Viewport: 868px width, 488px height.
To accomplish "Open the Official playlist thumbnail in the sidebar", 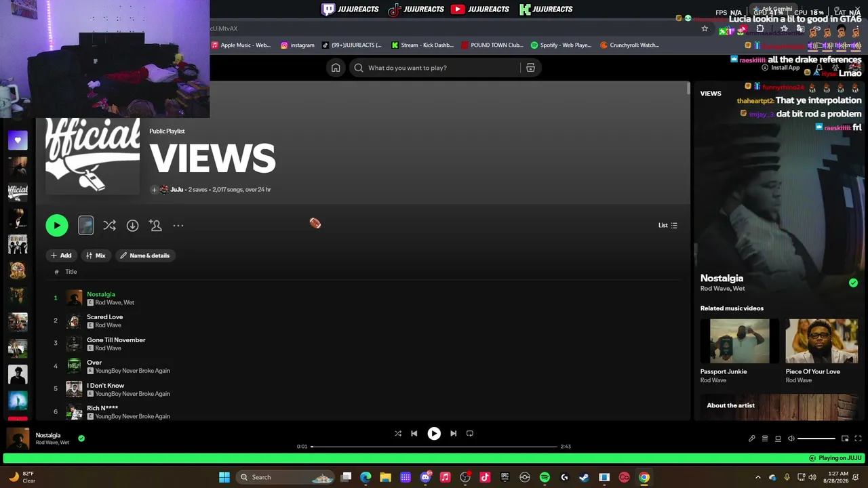I will pyautogui.click(x=18, y=192).
